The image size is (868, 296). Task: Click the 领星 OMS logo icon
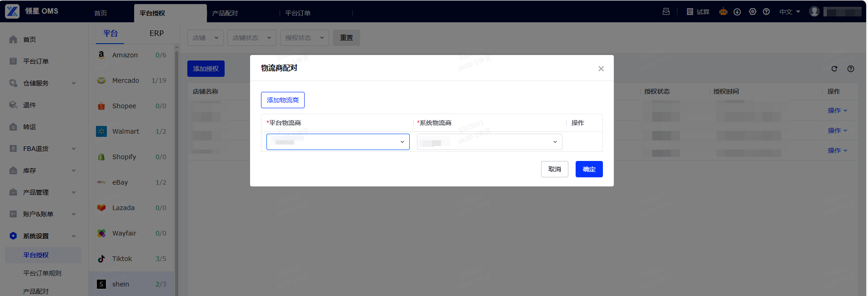12,11
